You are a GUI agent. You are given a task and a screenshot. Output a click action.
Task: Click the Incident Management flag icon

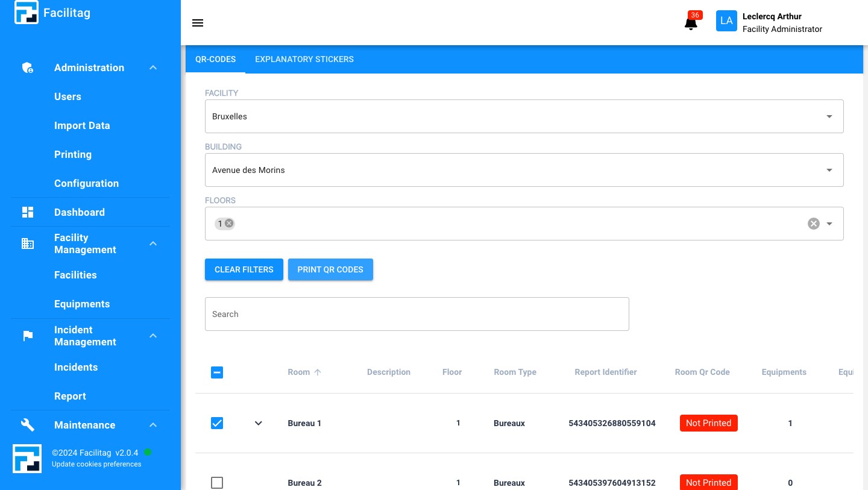(x=28, y=336)
